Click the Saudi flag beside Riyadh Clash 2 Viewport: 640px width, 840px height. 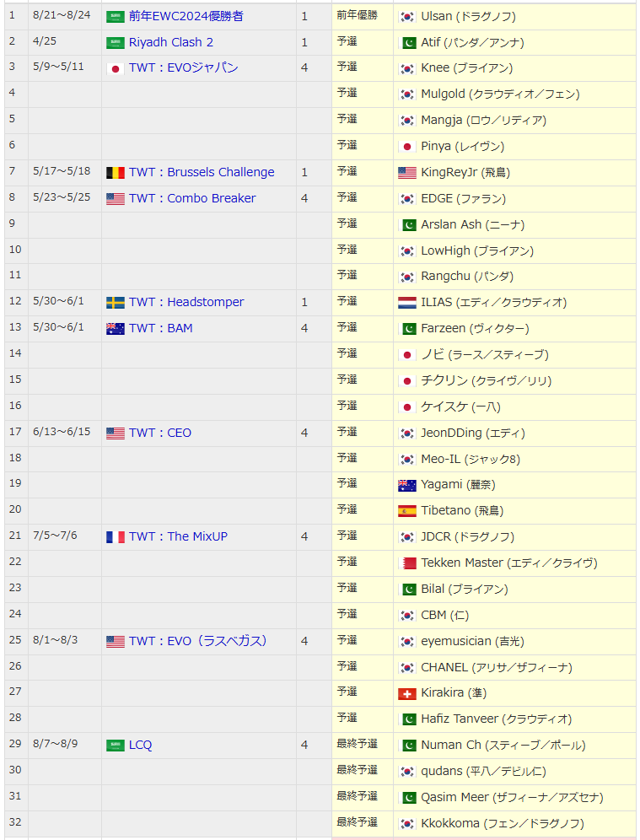pyautogui.click(x=116, y=43)
